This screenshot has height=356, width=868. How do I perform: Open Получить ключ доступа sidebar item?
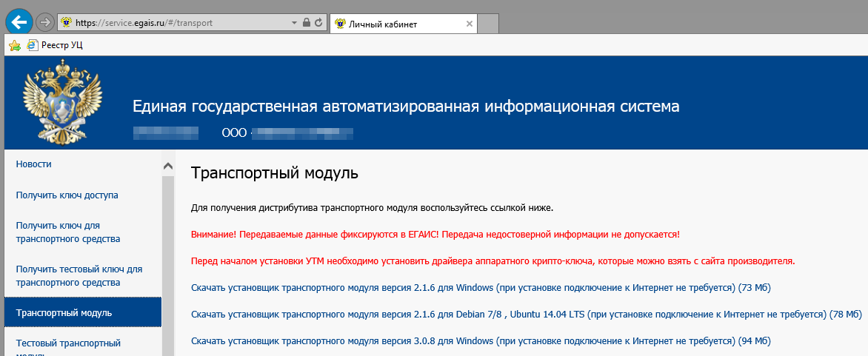67,195
